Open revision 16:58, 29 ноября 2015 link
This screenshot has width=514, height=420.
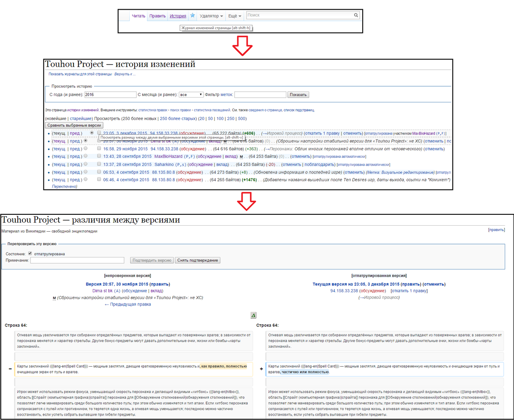click(125, 149)
